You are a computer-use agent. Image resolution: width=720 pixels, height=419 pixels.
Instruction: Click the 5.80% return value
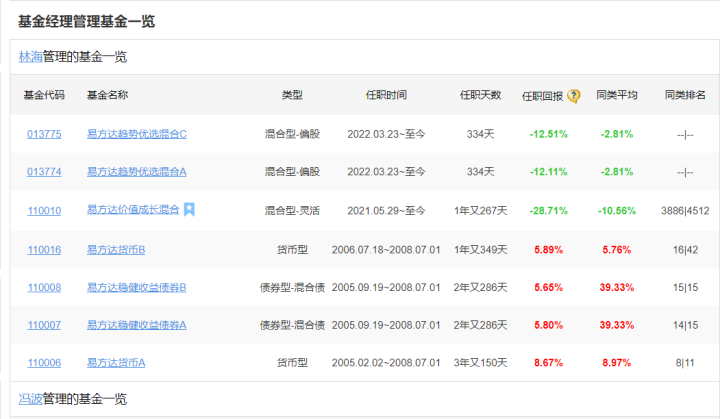pos(548,325)
